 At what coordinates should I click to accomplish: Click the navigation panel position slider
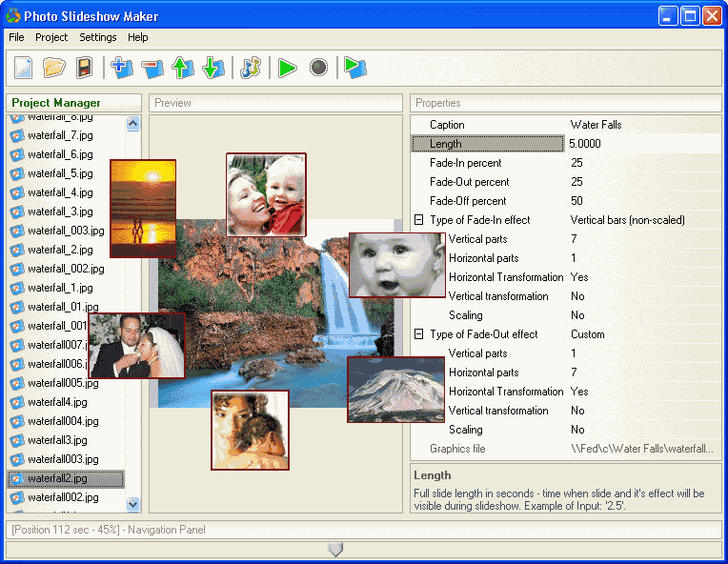click(x=335, y=550)
